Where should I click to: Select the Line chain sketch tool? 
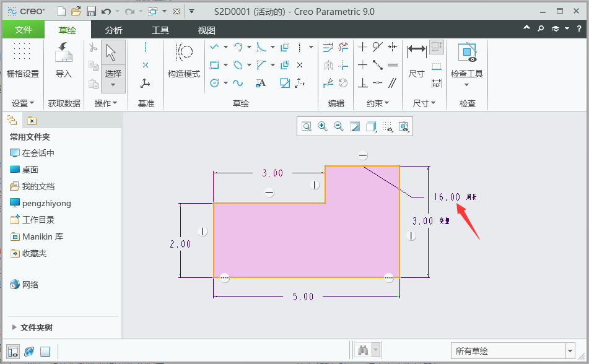pos(214,47)
